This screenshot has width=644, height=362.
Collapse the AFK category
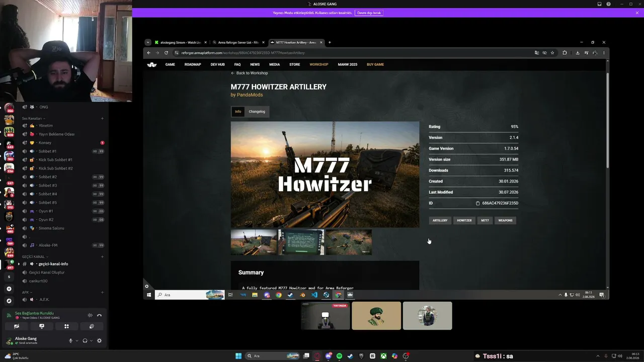coord(27,292)
